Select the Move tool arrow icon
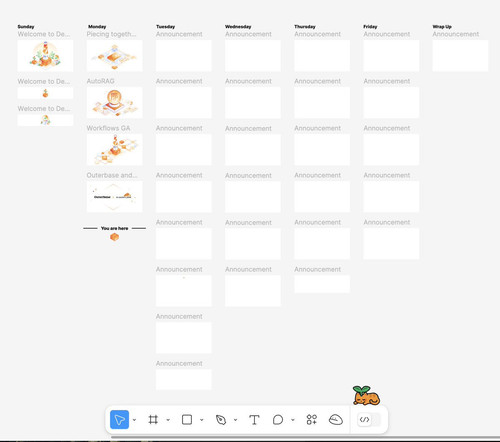Image resolution: width=500 pixels, height=442 pixels. click(x=119, y=419)
